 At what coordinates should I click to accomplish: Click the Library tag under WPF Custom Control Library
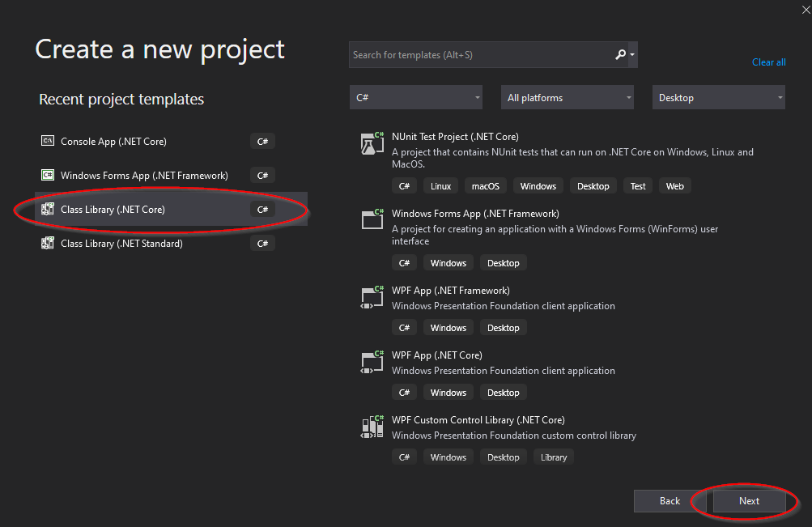tap(554, 457)
